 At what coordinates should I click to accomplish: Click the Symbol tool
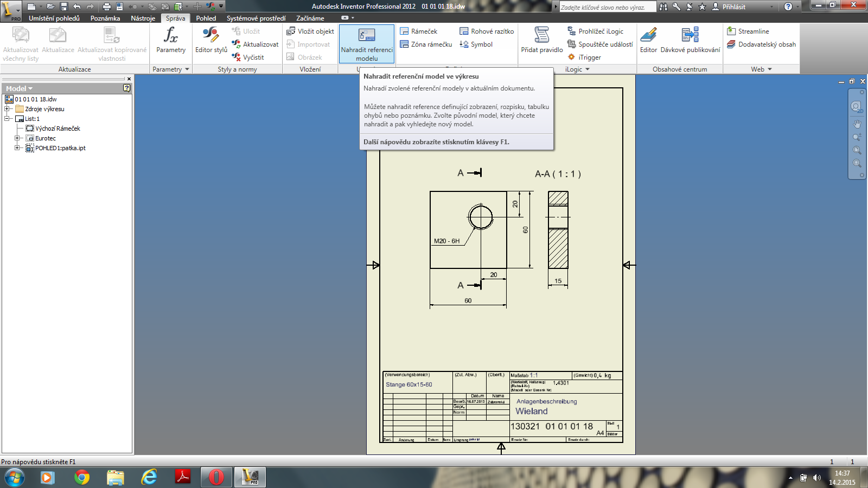click(x=476, y=44)
